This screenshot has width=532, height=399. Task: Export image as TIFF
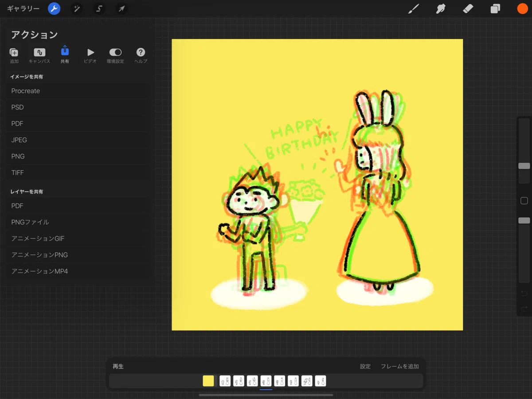(78, 173)
